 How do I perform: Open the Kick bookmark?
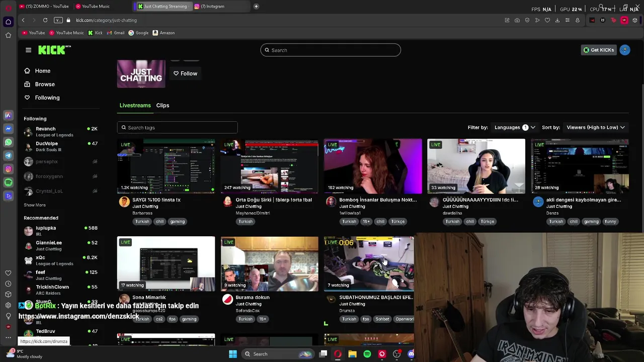[x=95, y=33]
